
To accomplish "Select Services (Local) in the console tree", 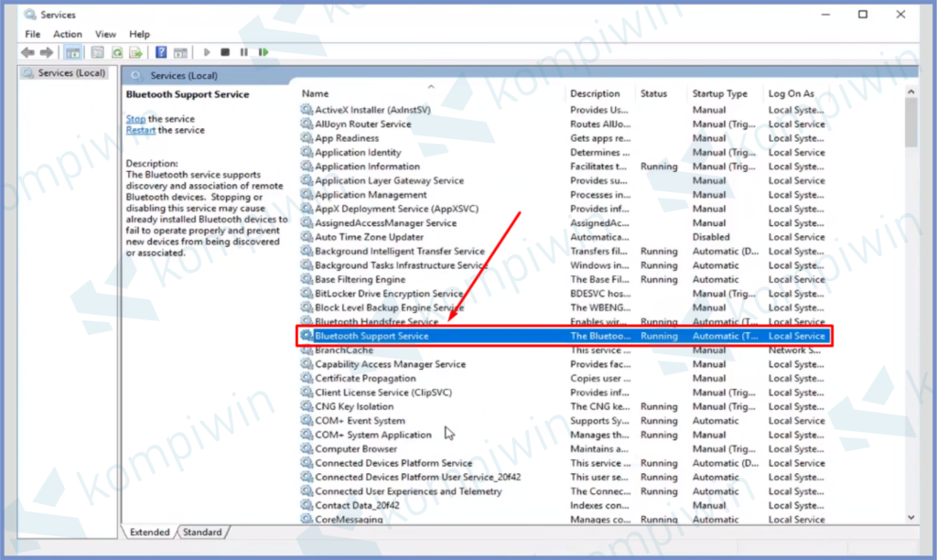I will [x=70, y=73].
